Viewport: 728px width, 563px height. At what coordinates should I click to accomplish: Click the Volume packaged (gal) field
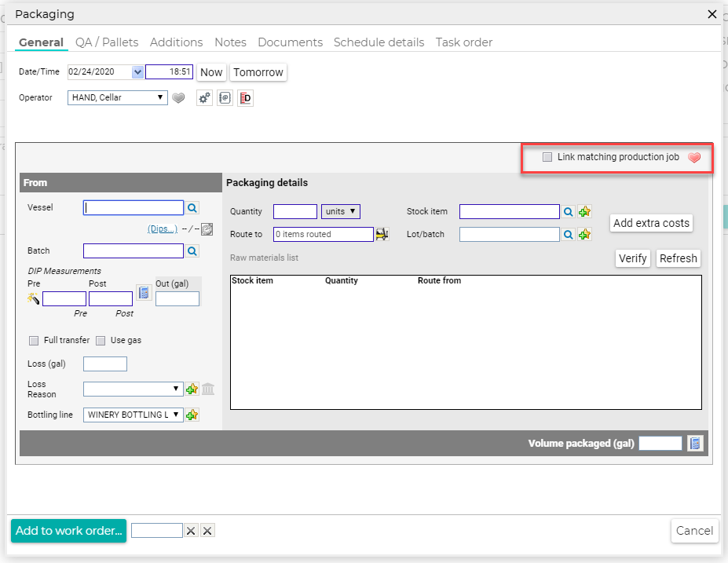(660, 443)
